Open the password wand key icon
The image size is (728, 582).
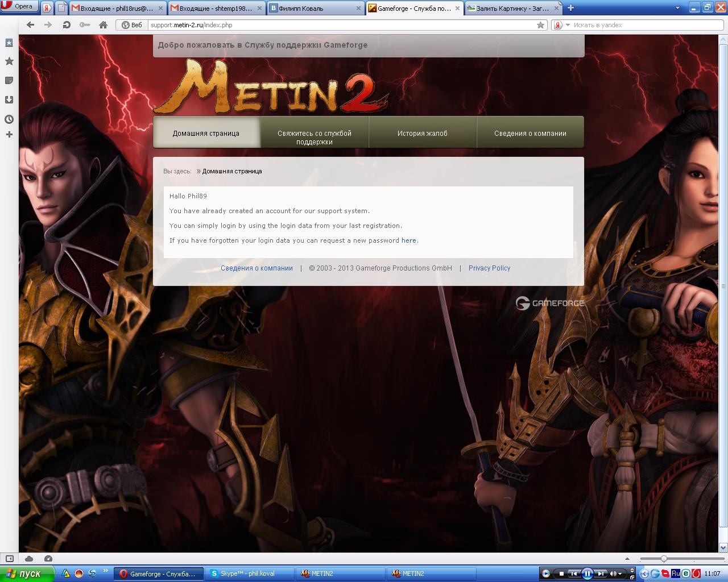point(85,25)
